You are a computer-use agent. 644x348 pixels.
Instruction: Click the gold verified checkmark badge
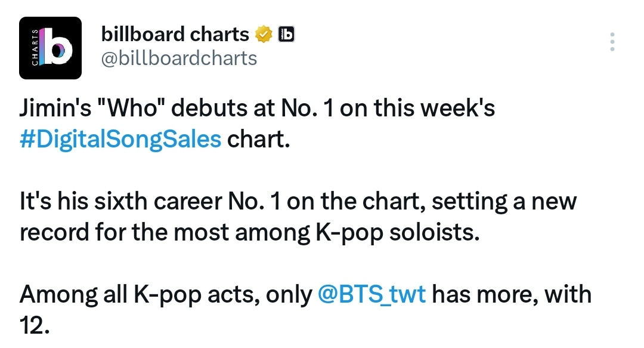point(264,34)
